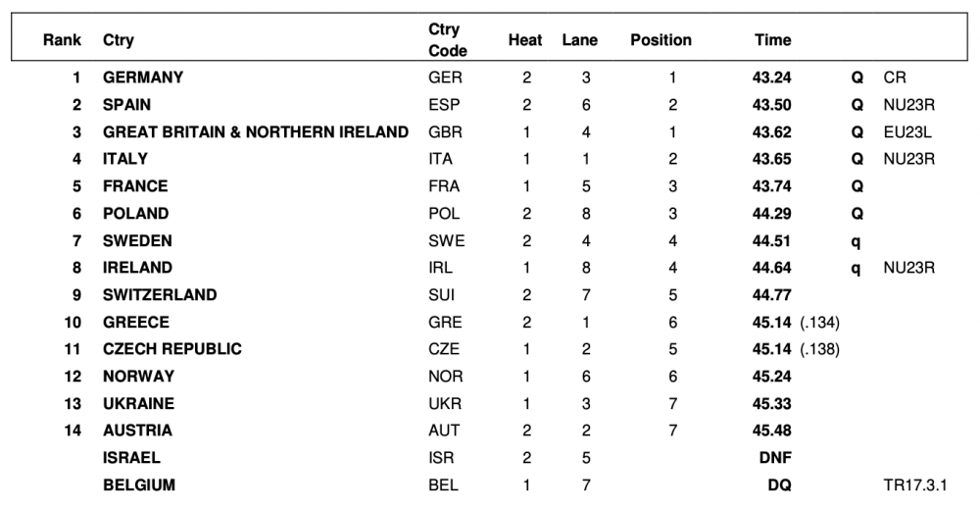Click the EU23L record label
The image size is (980, 510).
pos(907,131)
